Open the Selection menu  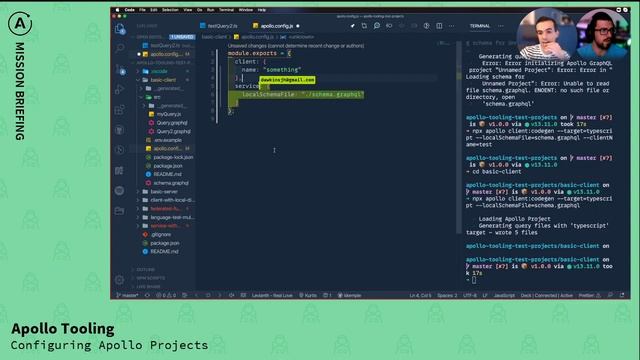170,10
